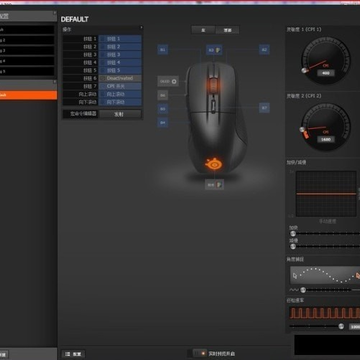Click the CPI 2 value field showing 1600
The height and width of the screenshot is (360, 360).
[326, 139]
